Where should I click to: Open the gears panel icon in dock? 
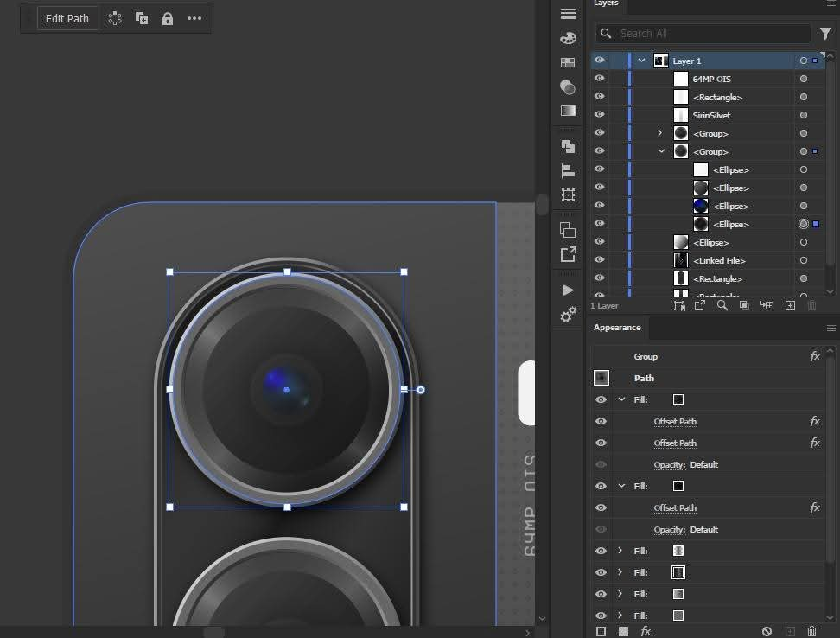point(568,315)
